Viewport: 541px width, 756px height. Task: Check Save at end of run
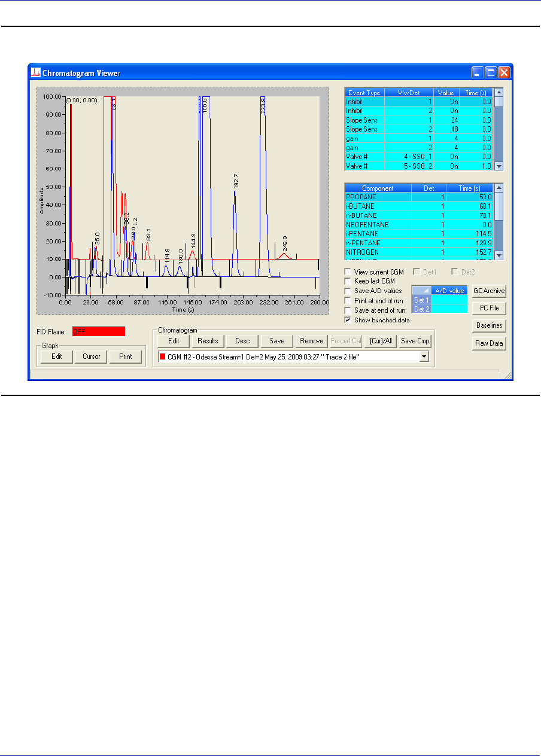348,310
